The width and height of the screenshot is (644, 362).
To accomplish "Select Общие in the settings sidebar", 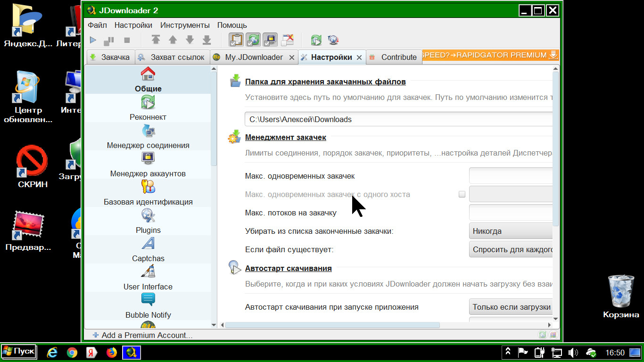I will click(x=148, y=79).
